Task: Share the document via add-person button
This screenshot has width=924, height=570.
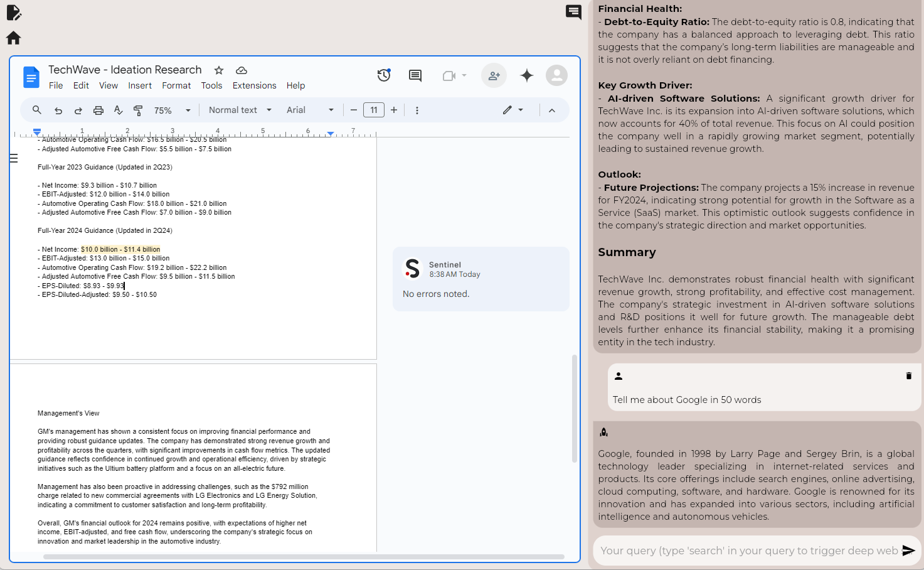Action: click(494, 75)
